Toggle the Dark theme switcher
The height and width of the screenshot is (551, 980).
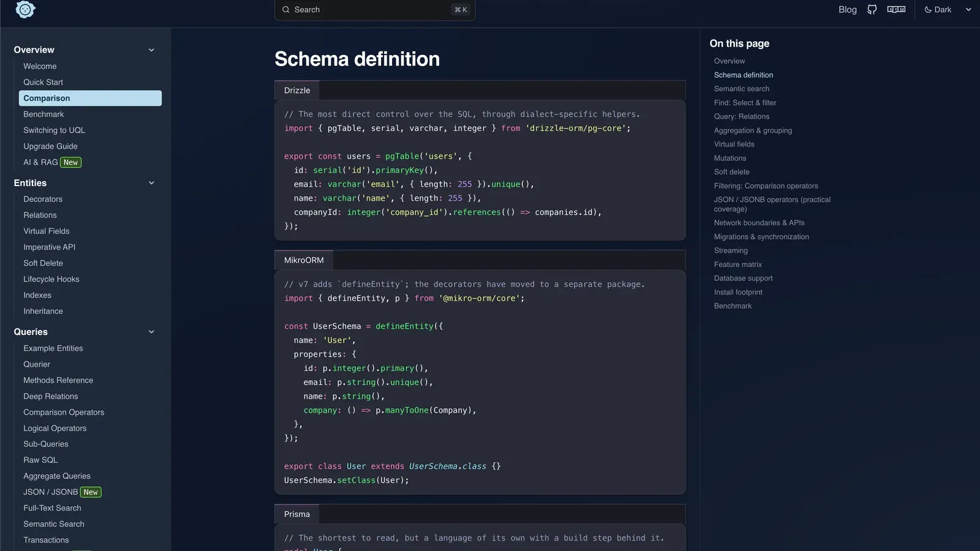click(x=938, y=10)
